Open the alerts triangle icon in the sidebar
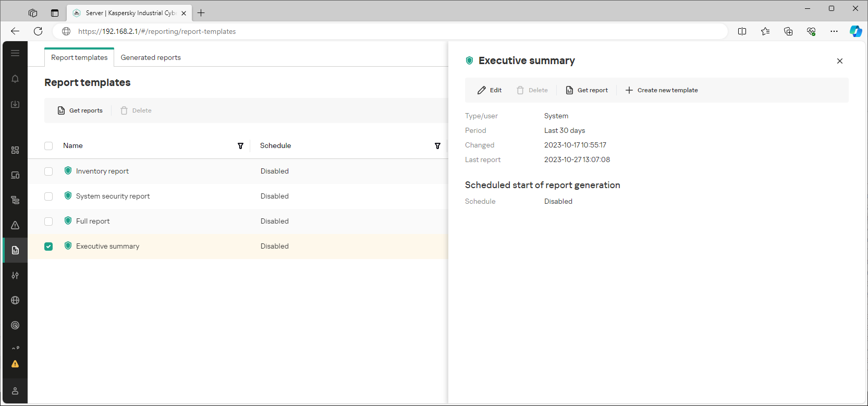The height and width of the screenshot is (406, 868). coord(15,225)
